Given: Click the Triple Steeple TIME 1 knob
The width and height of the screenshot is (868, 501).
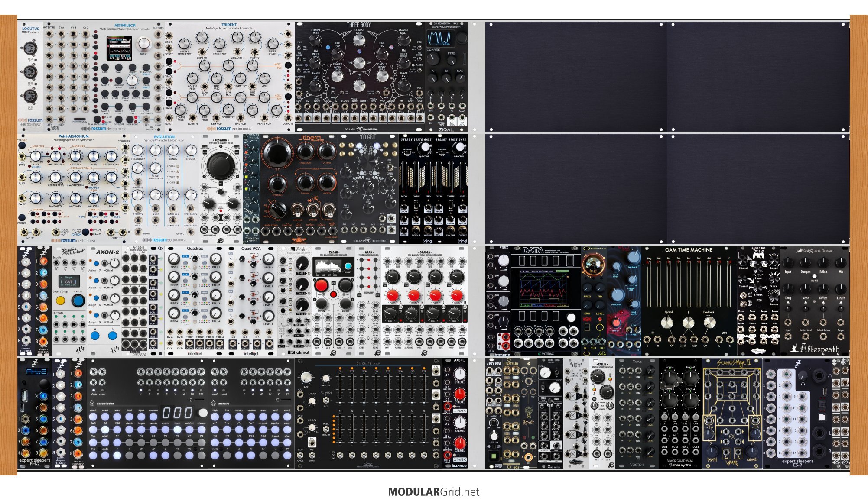Looking at the screenshot, I should tap(302, 264).
